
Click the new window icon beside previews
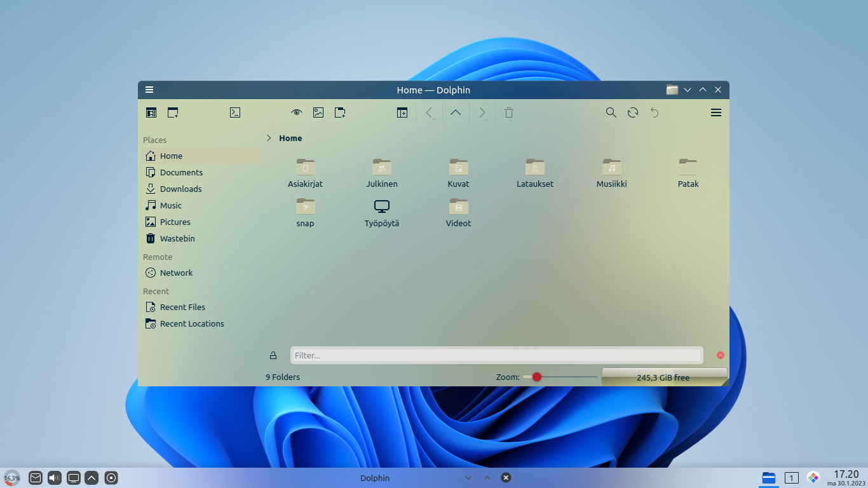coord(340,112)
